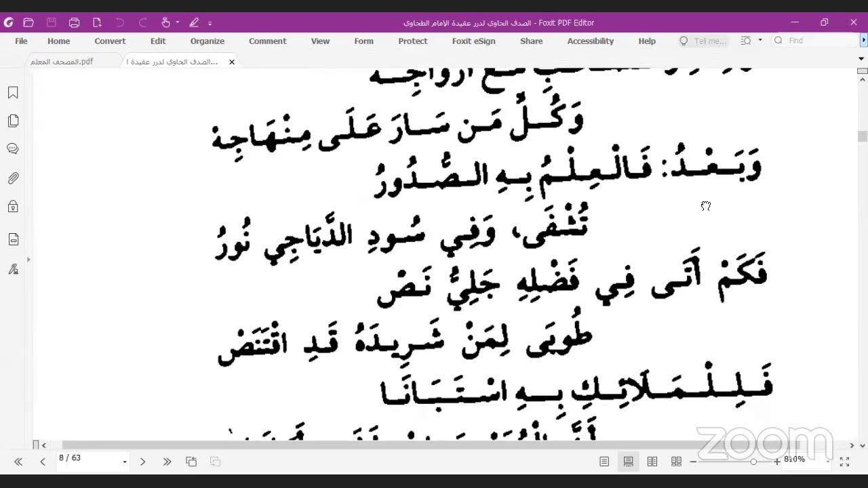Save the document using the floppy disk icon

[52, 22]
